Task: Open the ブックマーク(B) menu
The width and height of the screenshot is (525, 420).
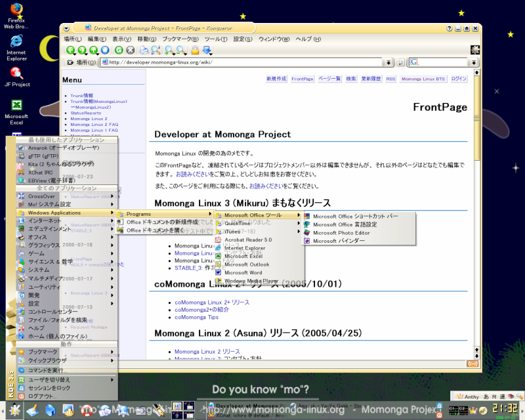Action: [180, 39]
